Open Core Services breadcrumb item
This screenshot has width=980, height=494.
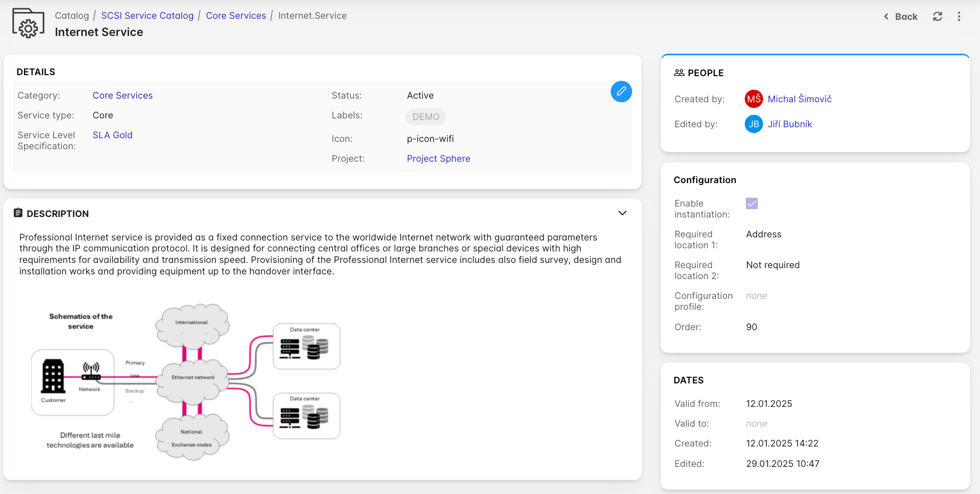pos(236,16)
